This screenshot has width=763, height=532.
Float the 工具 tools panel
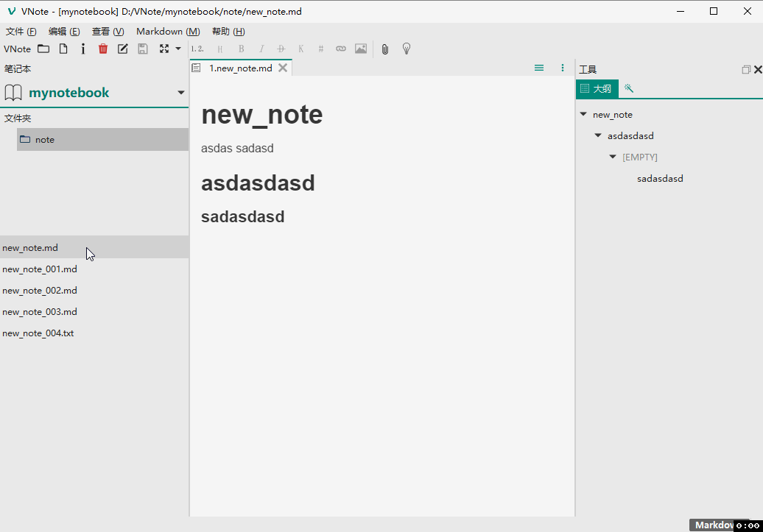click(745, 70)
